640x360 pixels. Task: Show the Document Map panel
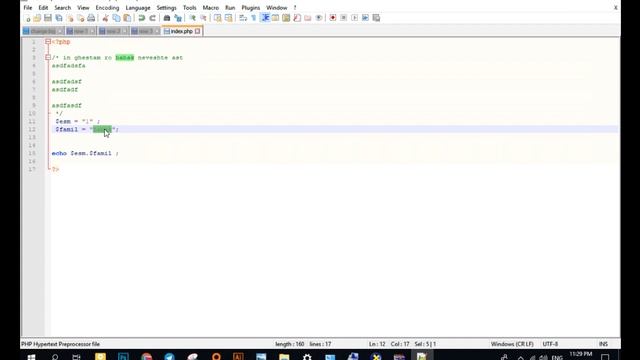[286, 18]
